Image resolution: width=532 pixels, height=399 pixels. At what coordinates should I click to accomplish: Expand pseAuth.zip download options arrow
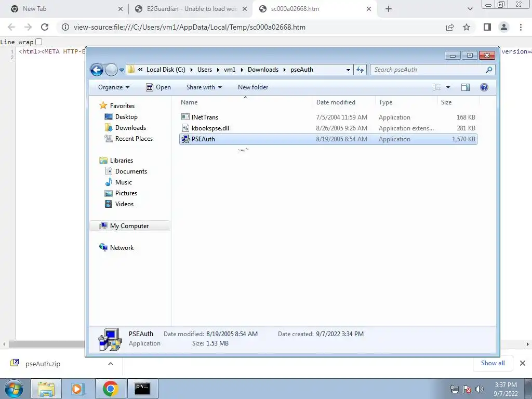pyautogui.click(x=111, y=364)
